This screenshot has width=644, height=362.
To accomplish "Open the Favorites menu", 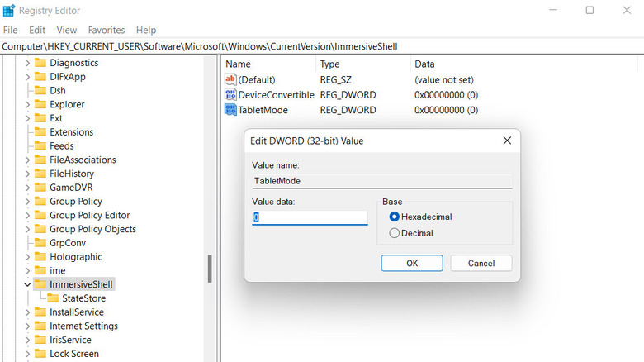I will 107,30.
